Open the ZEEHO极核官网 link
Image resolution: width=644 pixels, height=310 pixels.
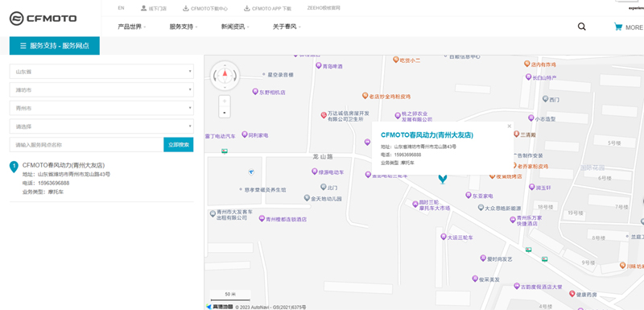coord(324,8)
